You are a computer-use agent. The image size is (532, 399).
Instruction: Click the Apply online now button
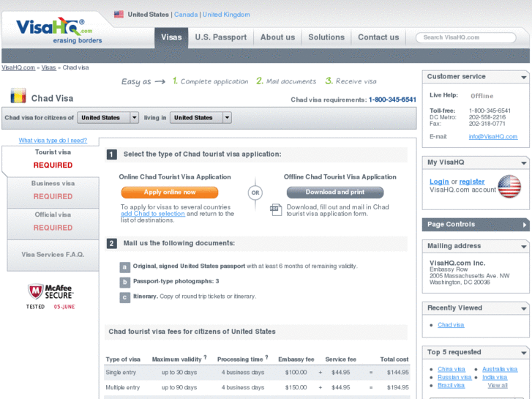(x=170, y=193)
